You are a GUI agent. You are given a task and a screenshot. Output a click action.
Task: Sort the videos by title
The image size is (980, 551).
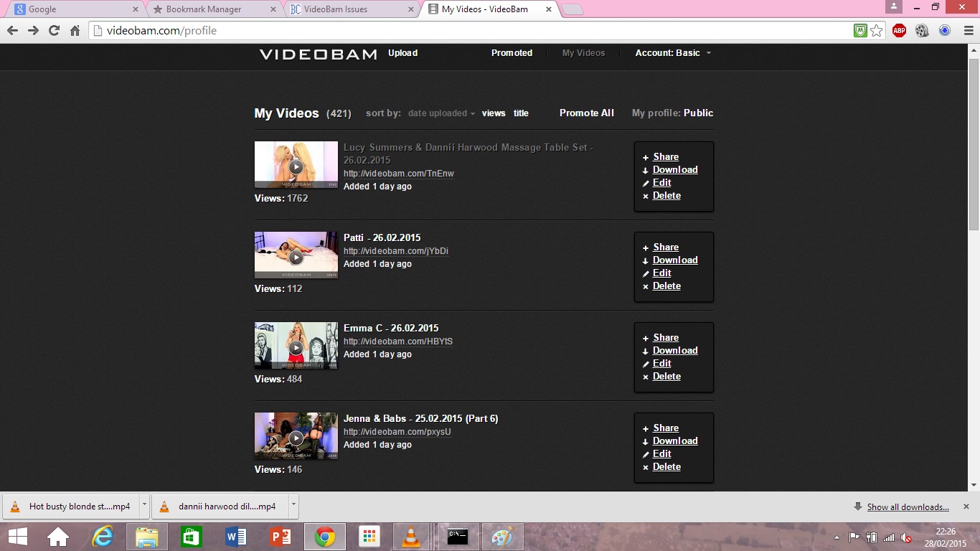tap(521, 113)
